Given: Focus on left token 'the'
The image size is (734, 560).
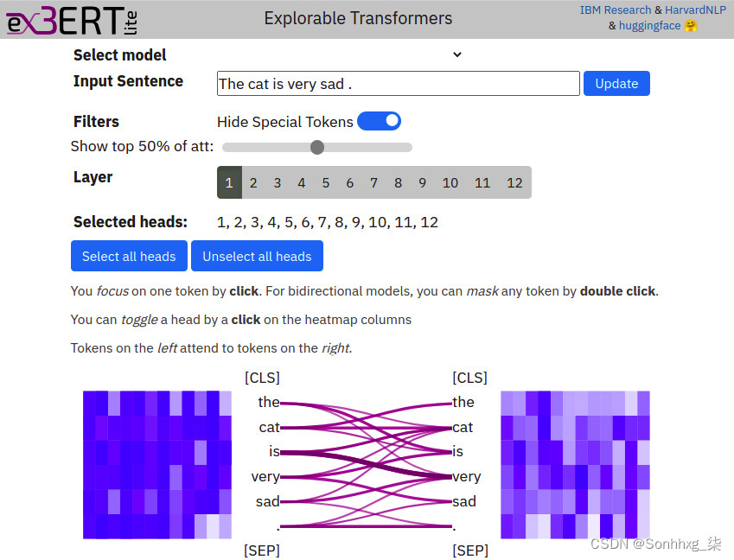Looking at the screenshot, I should [x=269, y=402].
